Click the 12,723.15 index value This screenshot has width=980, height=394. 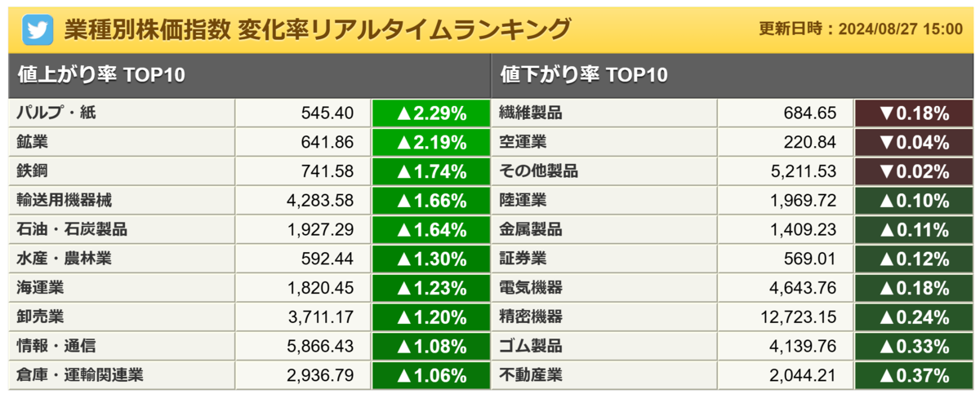797,317
